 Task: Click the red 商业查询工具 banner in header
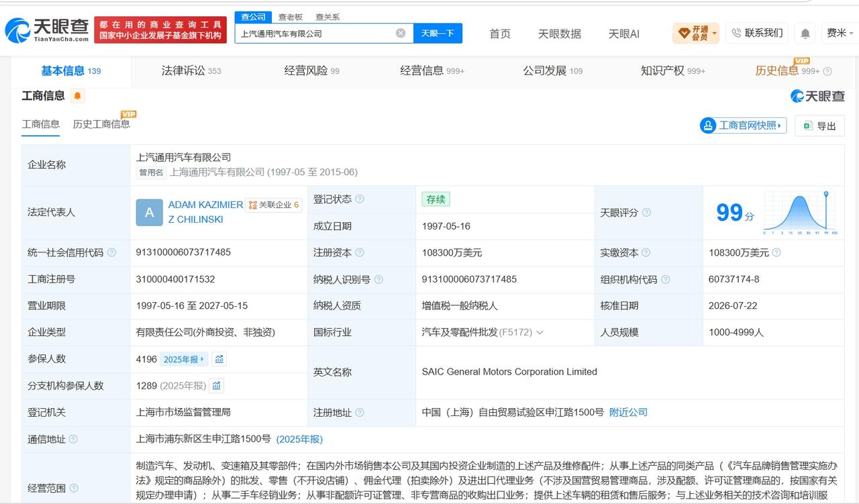pyautogui.click(x=160, y=30)
